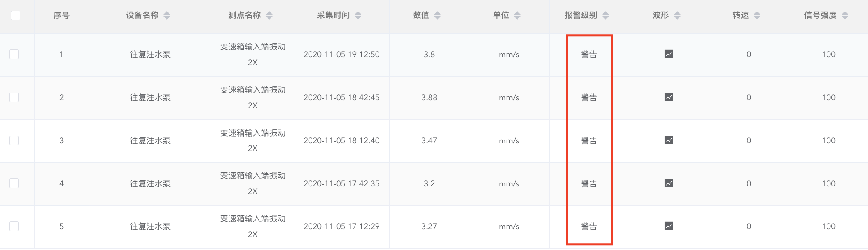Check the checkbox for row 1

(x=14, y=54)
